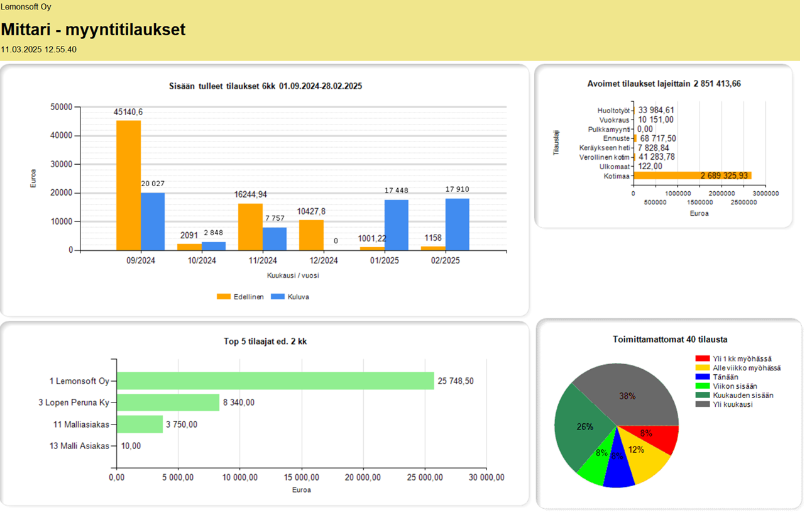Click the orange 12/2024 bar labeled 10427,8
The image size is (812, 517).
click(311, 235)
